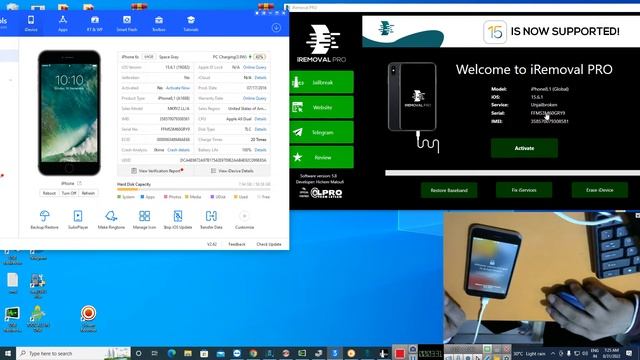This screenshot has width=640, height=360.
Task: Open the Toolbox tab
Action: click(159, 24)
